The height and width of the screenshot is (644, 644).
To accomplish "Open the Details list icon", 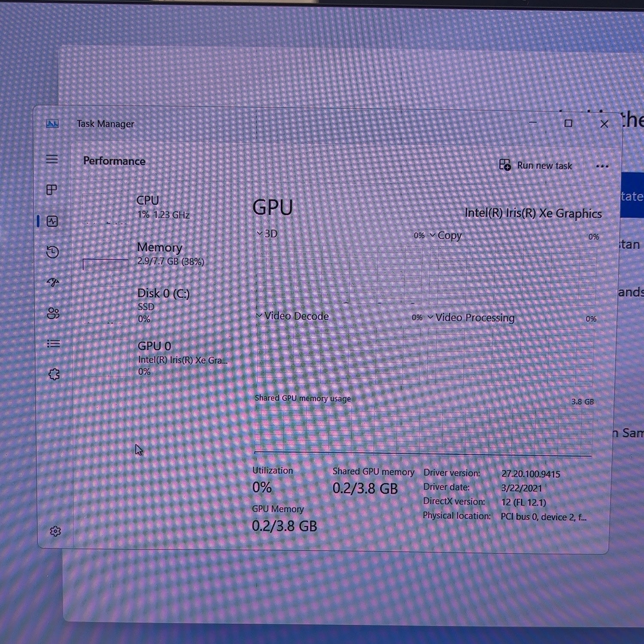I will [54, 343].
